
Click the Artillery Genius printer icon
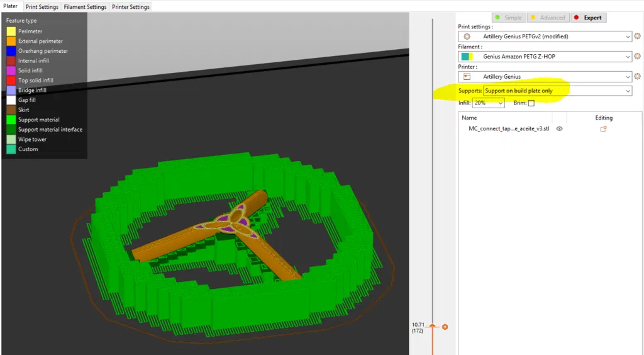click(x=467, y=76)
